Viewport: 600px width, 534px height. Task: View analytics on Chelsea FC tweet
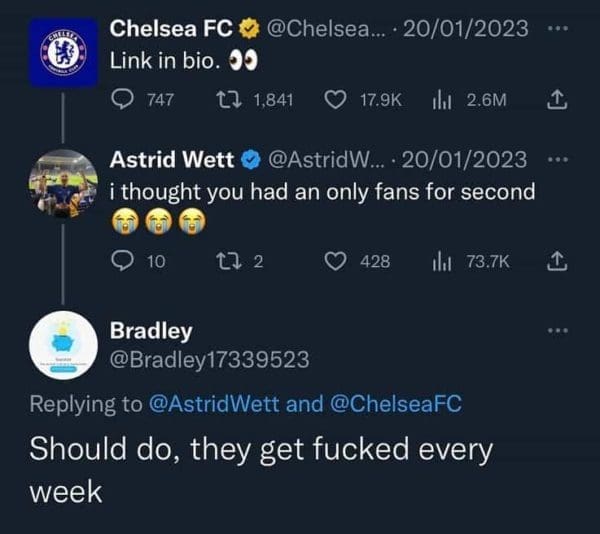[x=438, y=99]
